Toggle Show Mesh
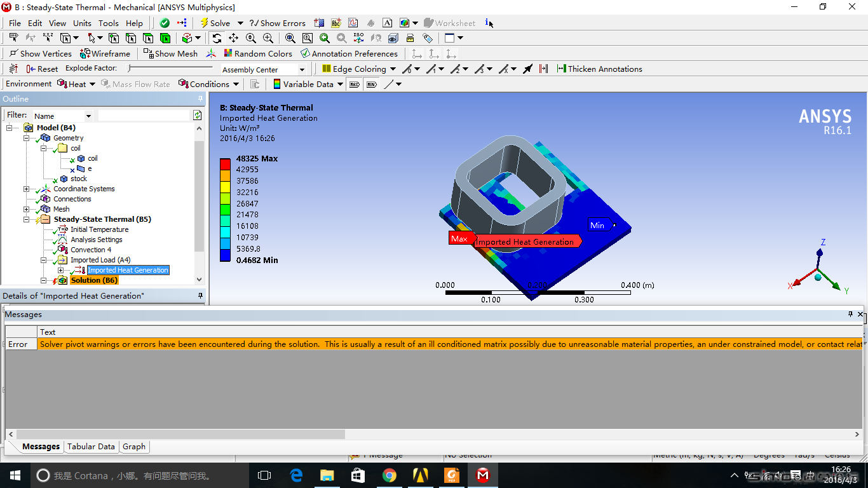This screenshot has height=488, width=868. 171,53
